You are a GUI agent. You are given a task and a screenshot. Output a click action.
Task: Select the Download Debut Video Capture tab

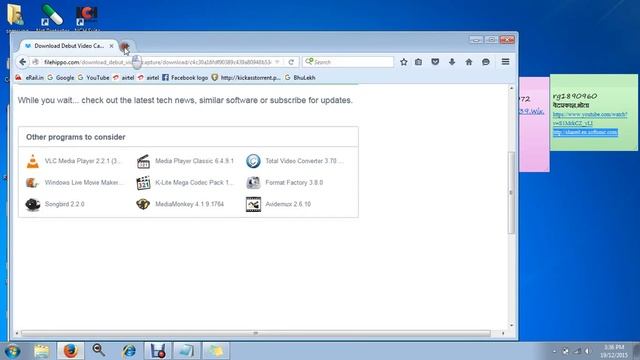pos(69,46)
